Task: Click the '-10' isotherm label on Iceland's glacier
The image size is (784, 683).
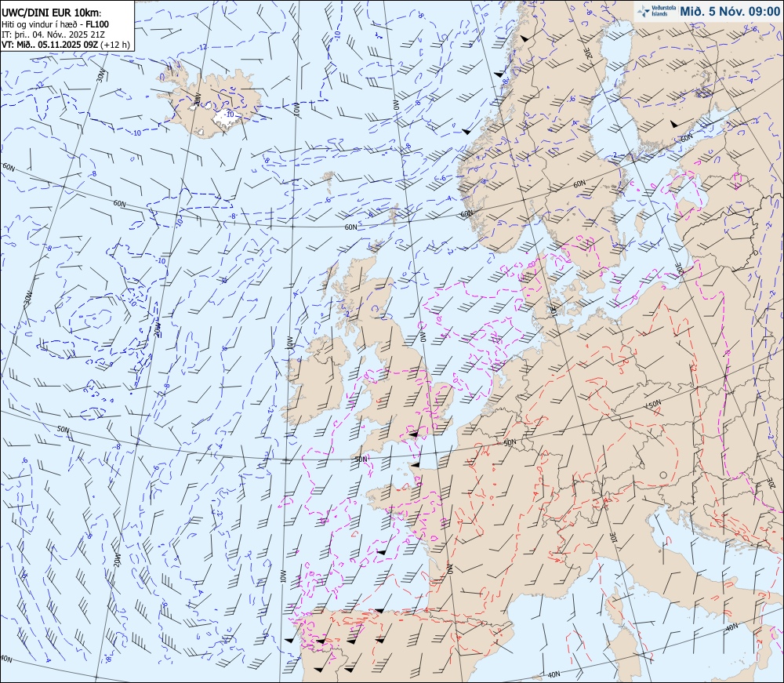Action: [229, 114]
